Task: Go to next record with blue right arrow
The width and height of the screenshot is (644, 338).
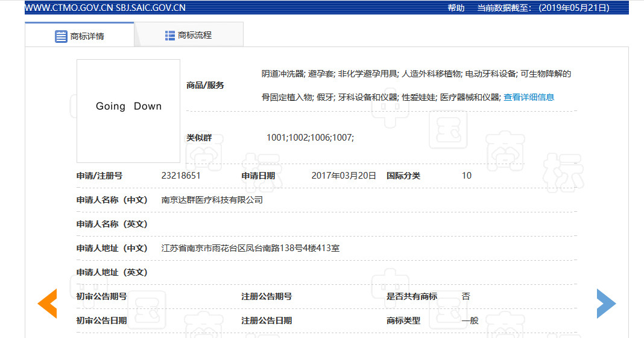Action: 606,304
